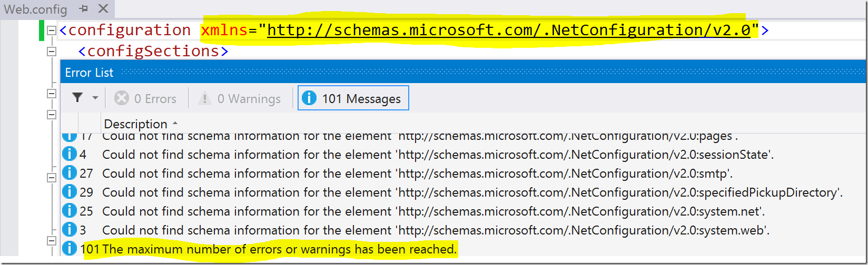This screenshot has height=265, width=868.
Task: Select the sessionState schema message row
Action: tap(437, 155)
